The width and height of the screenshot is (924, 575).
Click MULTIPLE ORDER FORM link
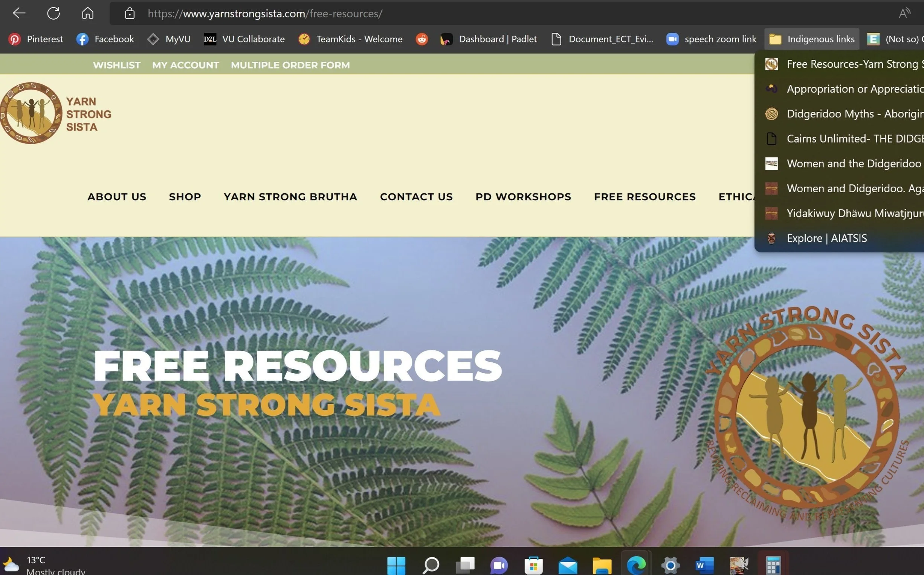pyautogui.click(x=290, y=65)
